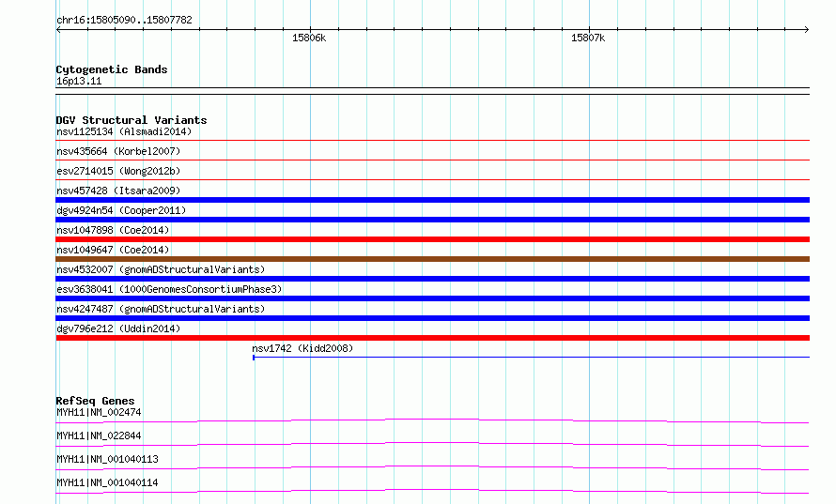Click the thin blue line of nsv1742
The image size is (836, 504).
tap(531, 357)
